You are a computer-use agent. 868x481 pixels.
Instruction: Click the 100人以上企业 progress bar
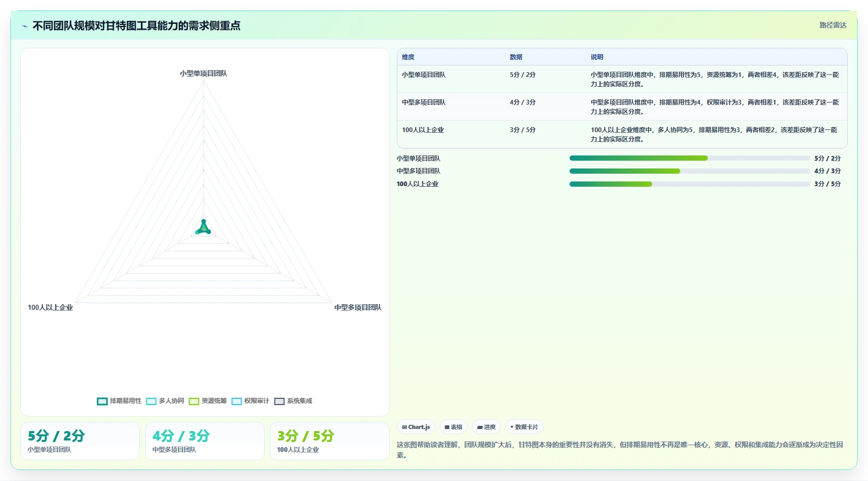(690, 184)
